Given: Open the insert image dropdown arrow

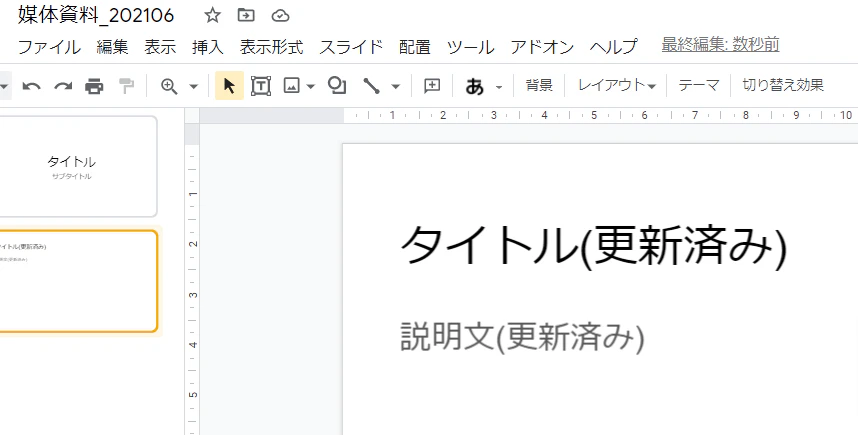Looking at the screenshot, I should tap(311, 86).
